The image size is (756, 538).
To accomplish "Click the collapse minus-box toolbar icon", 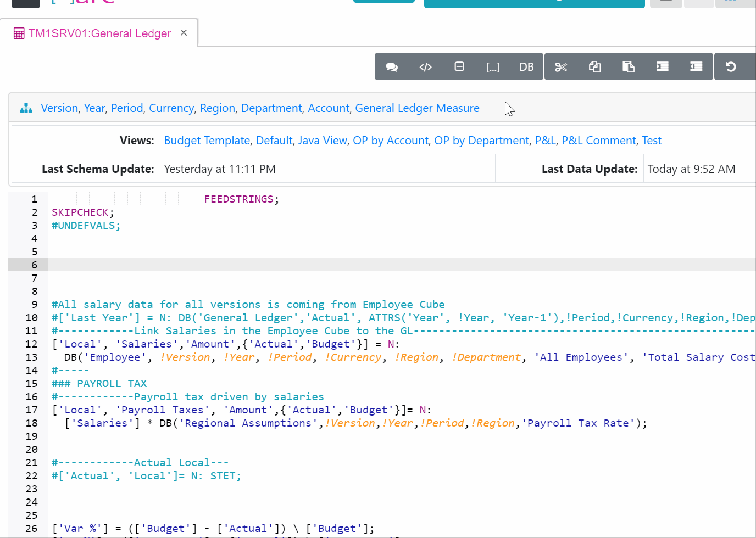I will pos(459,67).
